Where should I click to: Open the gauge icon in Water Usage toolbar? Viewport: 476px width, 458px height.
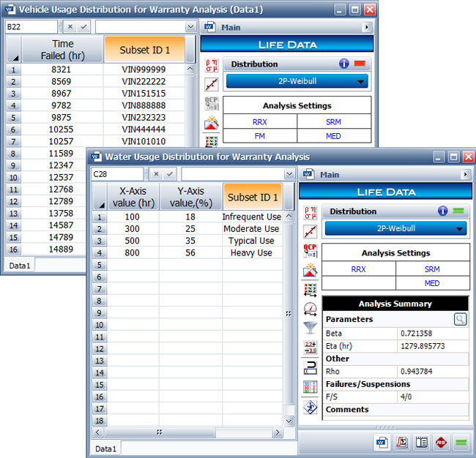[x=310, y=309]
